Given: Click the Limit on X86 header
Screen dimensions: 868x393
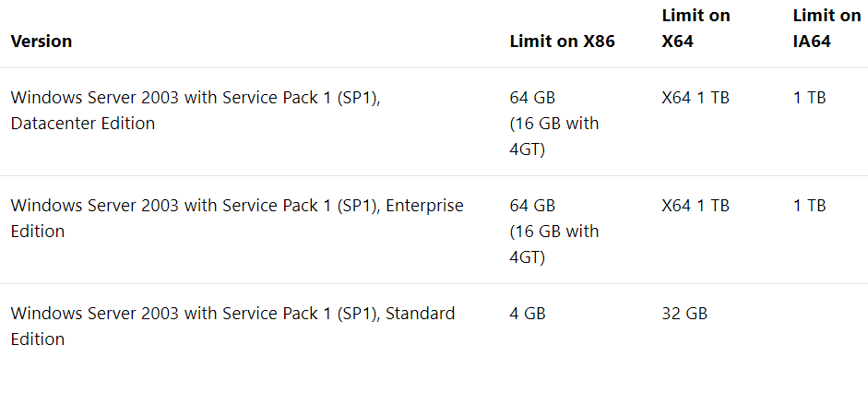Looking at the screenshot, I should tap(562, 42).
